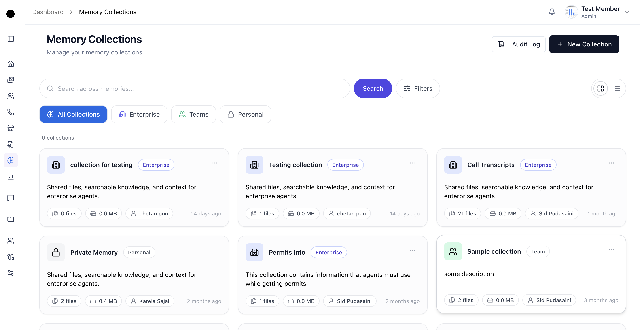This screenshot has width=644, height=330.
Task: Open the Home sidebar icon
Action: point(11,64)
